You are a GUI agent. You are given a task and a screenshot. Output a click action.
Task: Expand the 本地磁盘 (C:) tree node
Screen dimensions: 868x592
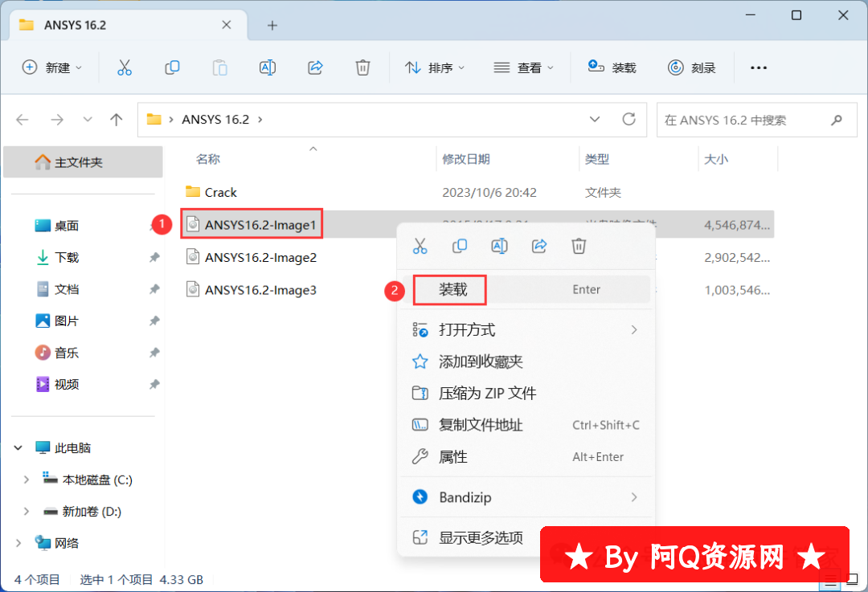(x=27, y=480)
